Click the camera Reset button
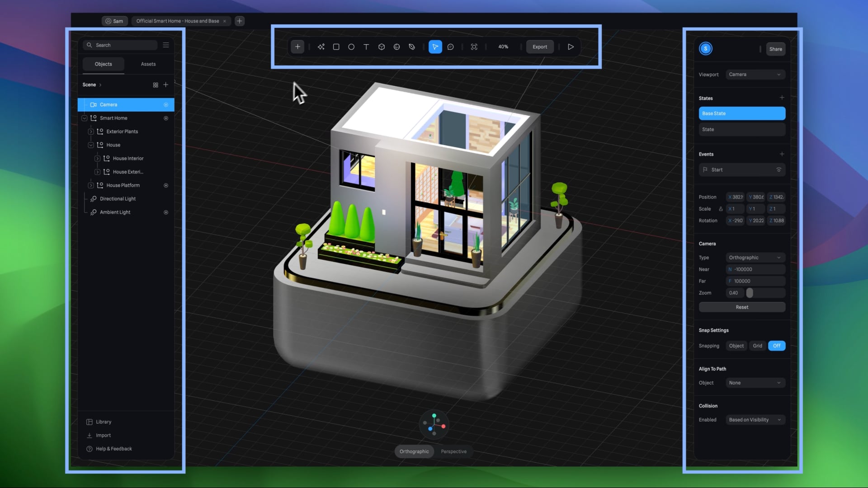 tap(742, 307)
